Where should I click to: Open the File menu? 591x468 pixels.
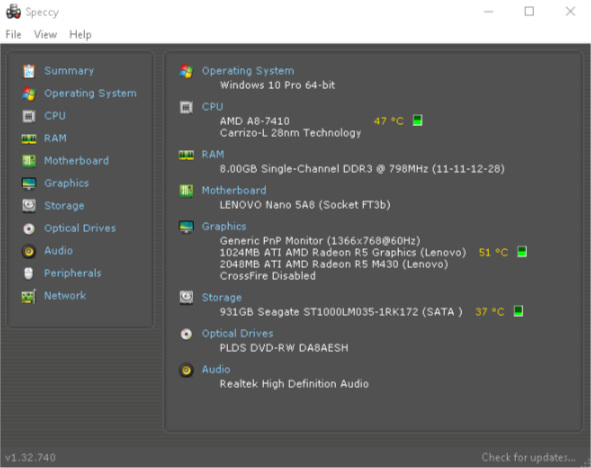click(x=13, y=35)
